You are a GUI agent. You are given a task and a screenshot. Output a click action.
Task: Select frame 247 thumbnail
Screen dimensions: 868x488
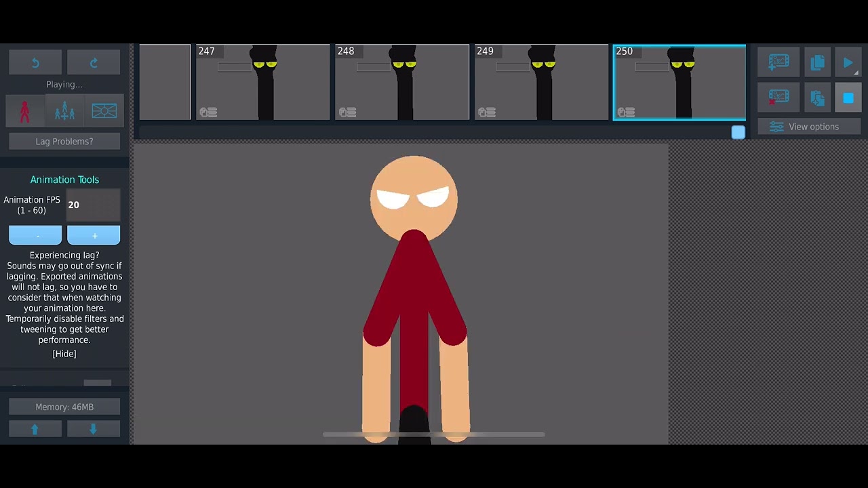coord(263,82)
